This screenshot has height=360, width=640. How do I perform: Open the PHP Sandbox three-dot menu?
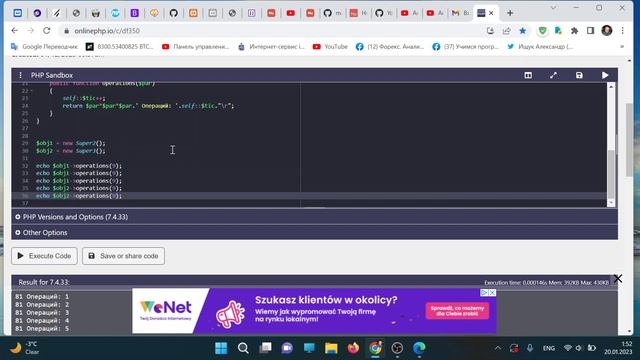click(x=20, y=75)
